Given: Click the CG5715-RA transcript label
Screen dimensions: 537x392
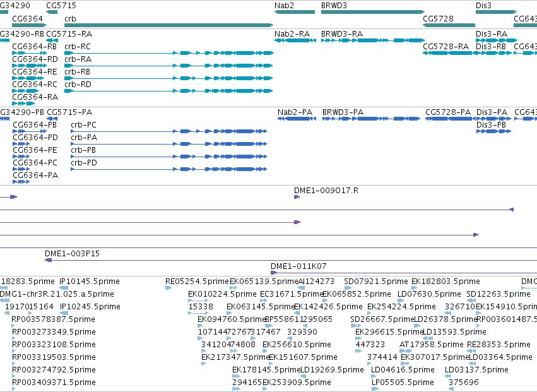Looking at the screenshot, I should pyautogui.click(x=69, y=33).
